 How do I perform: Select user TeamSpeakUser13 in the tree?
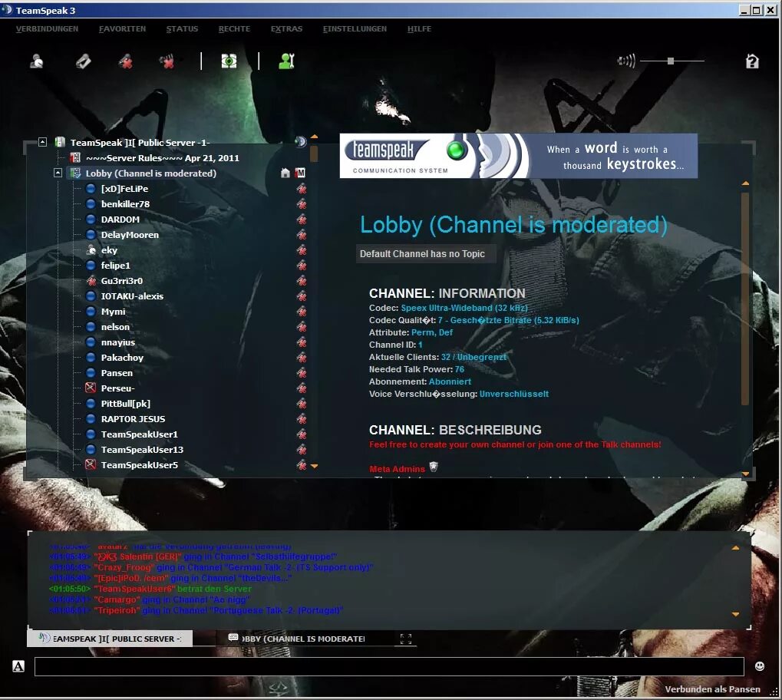tap(142, 450)
